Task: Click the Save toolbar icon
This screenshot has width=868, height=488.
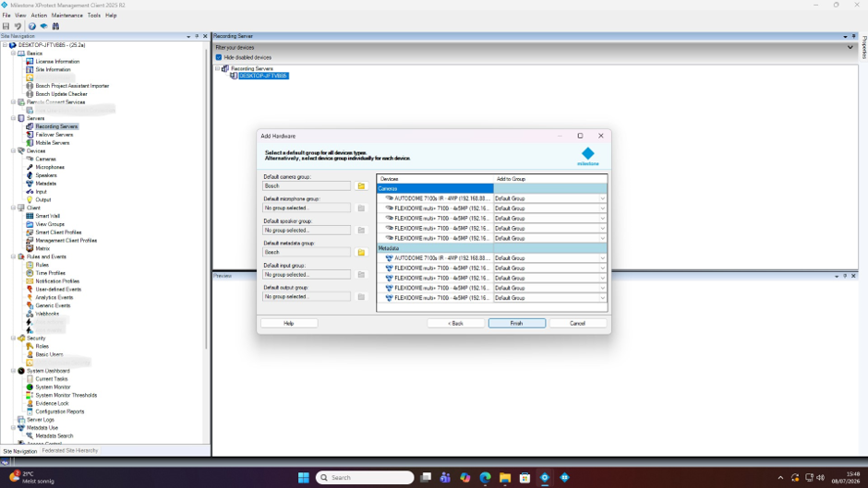Action: pyautogui.click(x=6, y=26)
